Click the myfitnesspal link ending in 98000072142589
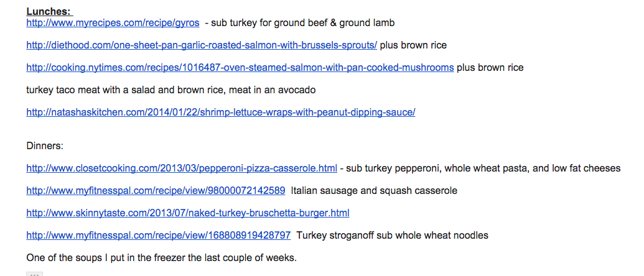644x276 pixels. (156, 191)
